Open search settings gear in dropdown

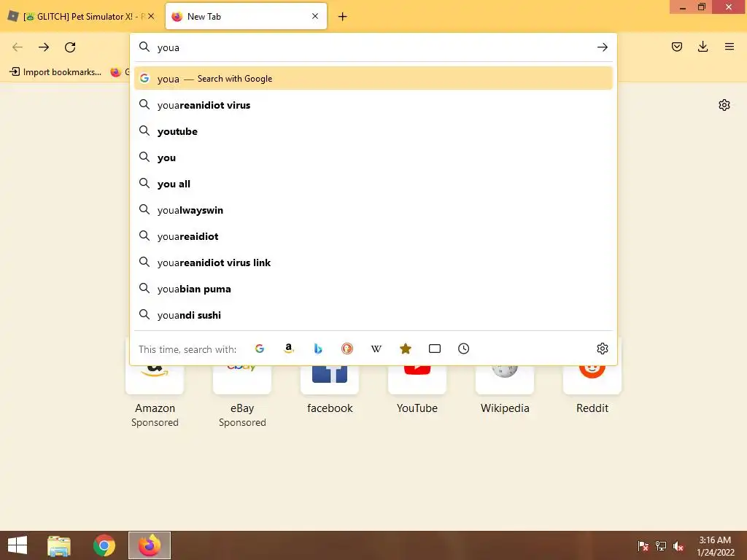pyautogui.click(x=602, y=349)
